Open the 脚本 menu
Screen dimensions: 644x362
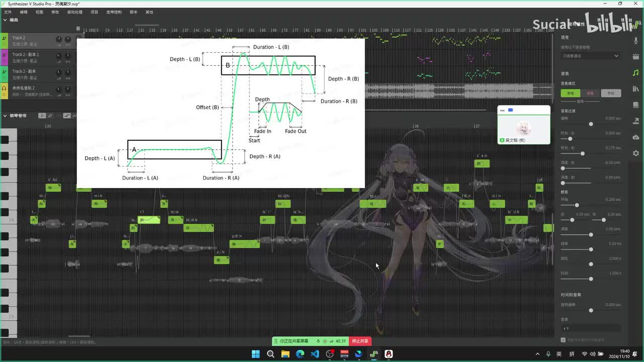click(133, 12)
